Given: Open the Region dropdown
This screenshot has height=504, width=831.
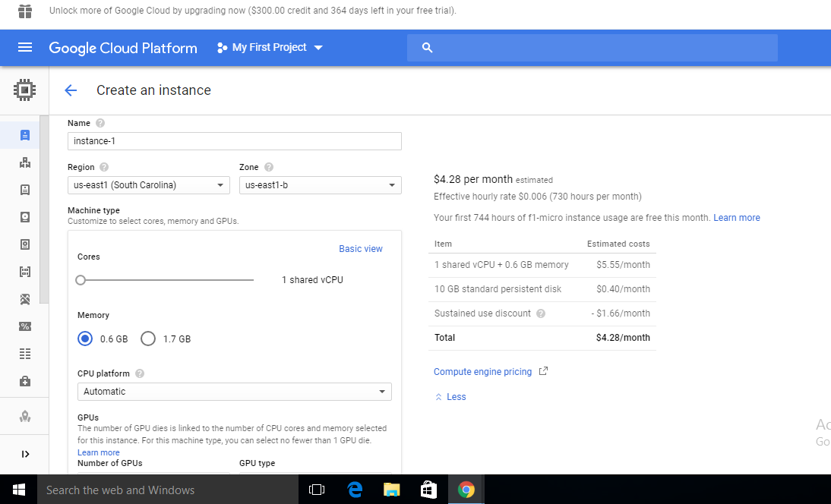Looking at the screenshot, I should pos(148,185).
